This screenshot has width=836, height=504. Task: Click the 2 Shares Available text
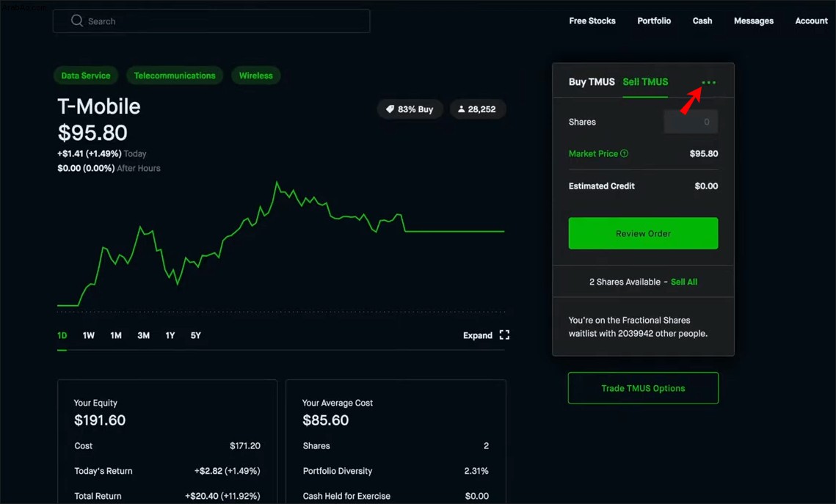pos(625,282)
